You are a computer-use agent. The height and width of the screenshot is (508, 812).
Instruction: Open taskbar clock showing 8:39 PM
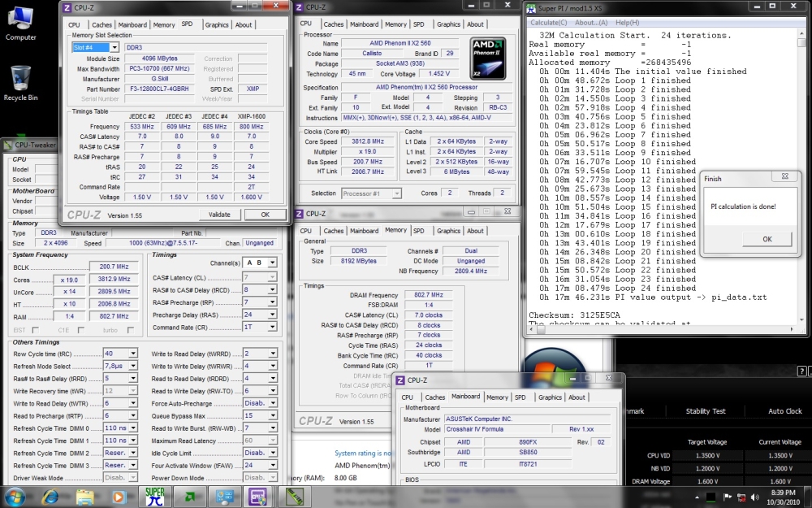782,497
